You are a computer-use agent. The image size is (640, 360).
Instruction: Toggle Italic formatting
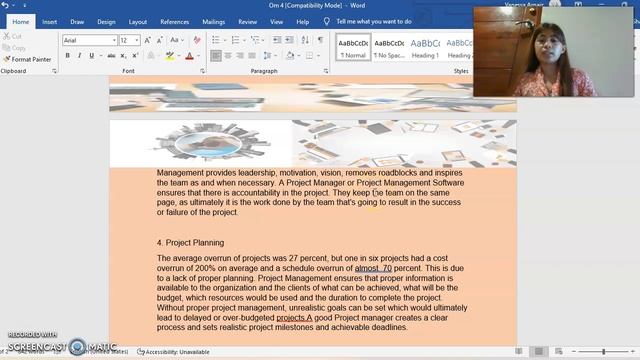click(79, 56)
